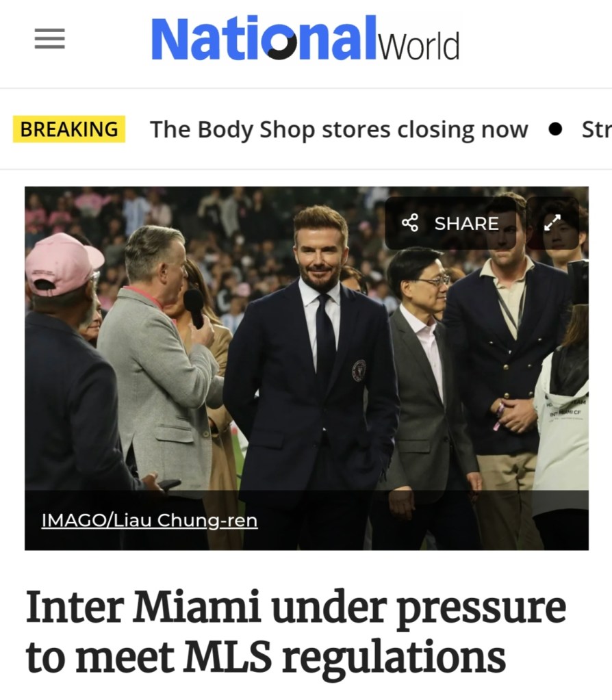The image size is (612, 700).
Task: Click the main article photo
Action: [x=307, y=368]
